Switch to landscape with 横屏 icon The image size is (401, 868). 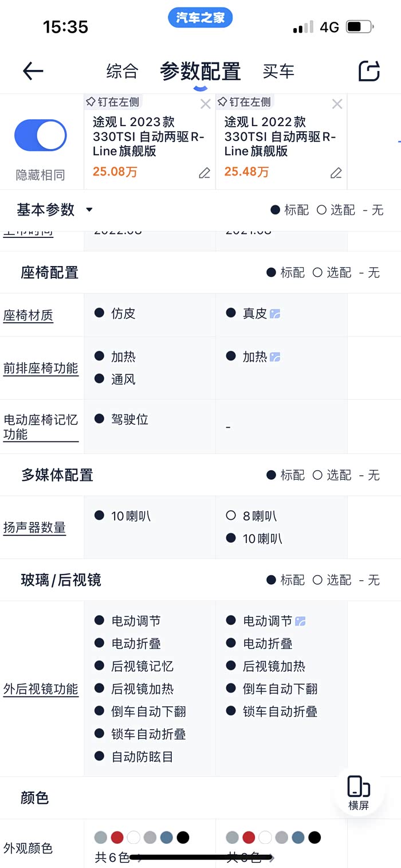pos(359,792)
